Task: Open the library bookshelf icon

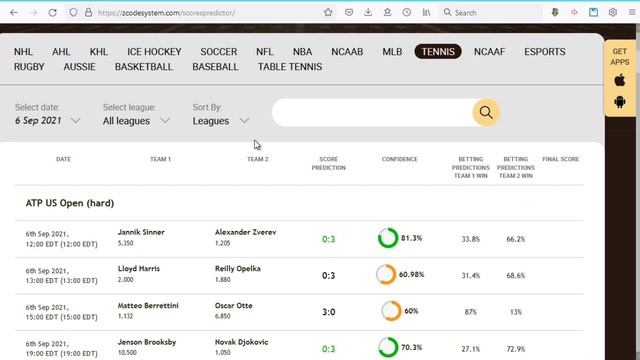Action: point(426,12)
